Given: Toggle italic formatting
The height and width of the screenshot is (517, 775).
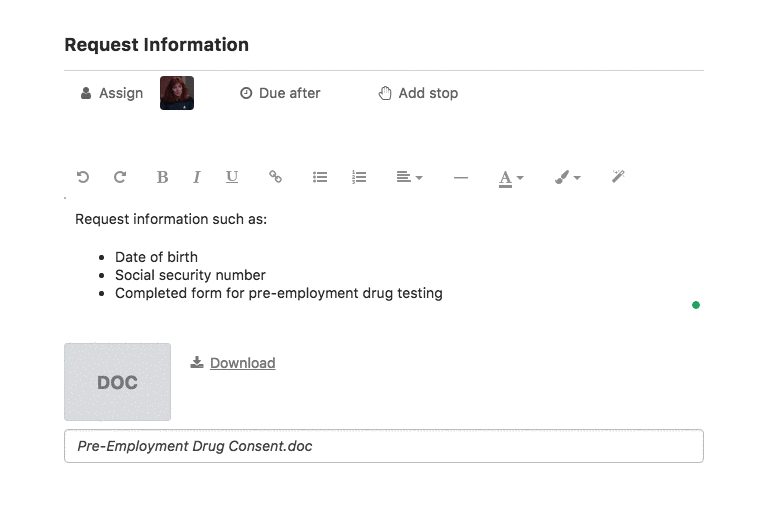Looking at the screenshot, I should [x=197, y=177].
